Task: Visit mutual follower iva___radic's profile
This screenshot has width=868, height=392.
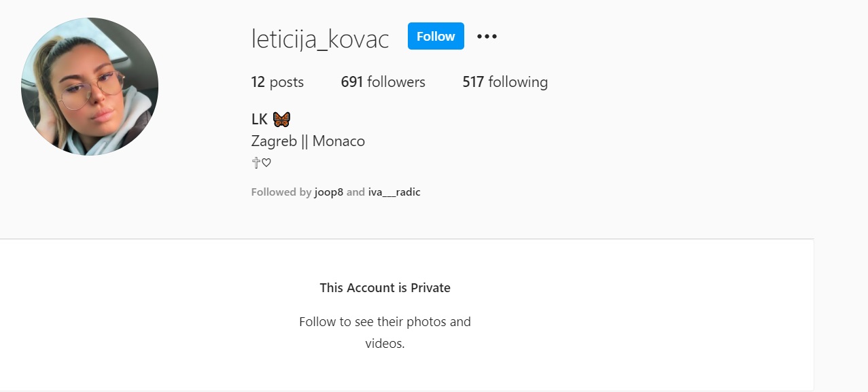Action: point(394,192)
